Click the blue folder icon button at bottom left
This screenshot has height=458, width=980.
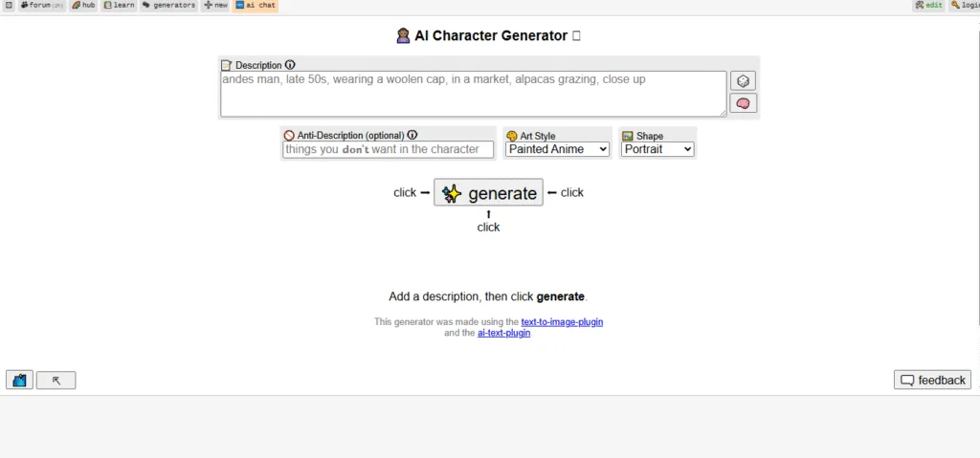pyautogui.click(x=19, y=380)
